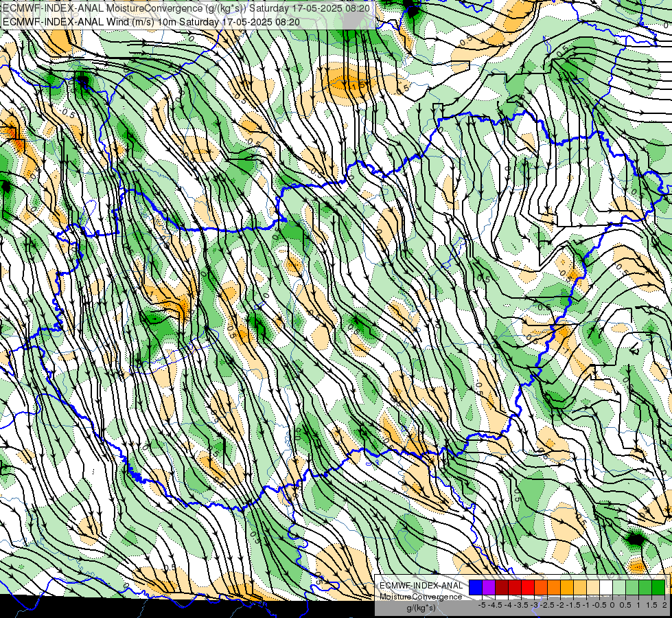Click the -2 legend tick value
672x618 pixels.
click(560, 605)
